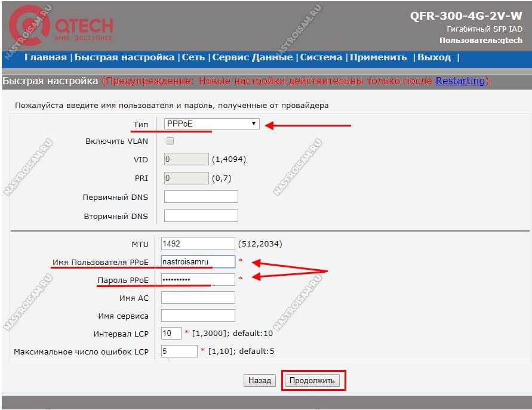This screenshot has width=532, height=410.
Task: Open the Главная menu item
Action: [45, 57]
